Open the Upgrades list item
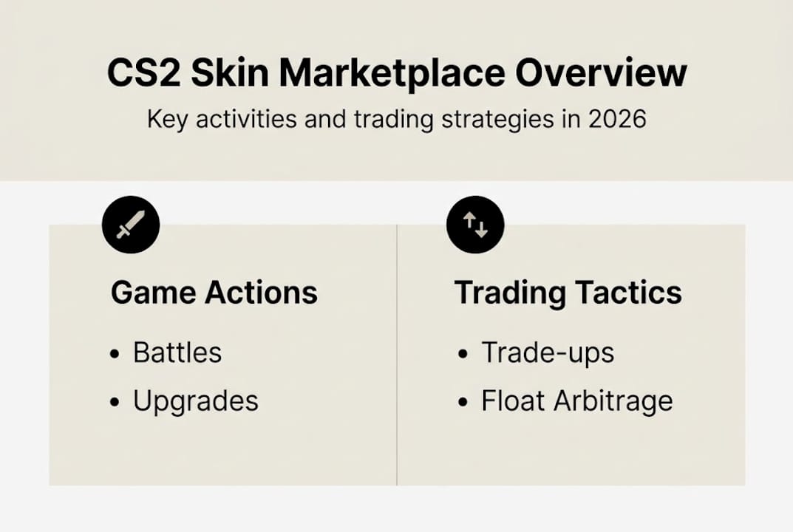Screen dimensions: 793x532 196,401
